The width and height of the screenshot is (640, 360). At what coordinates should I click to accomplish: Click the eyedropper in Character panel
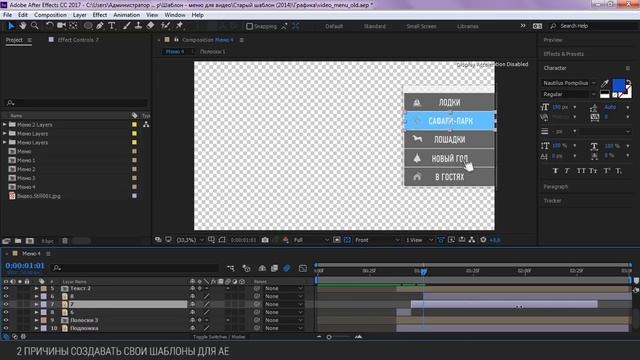coord(604,84)
